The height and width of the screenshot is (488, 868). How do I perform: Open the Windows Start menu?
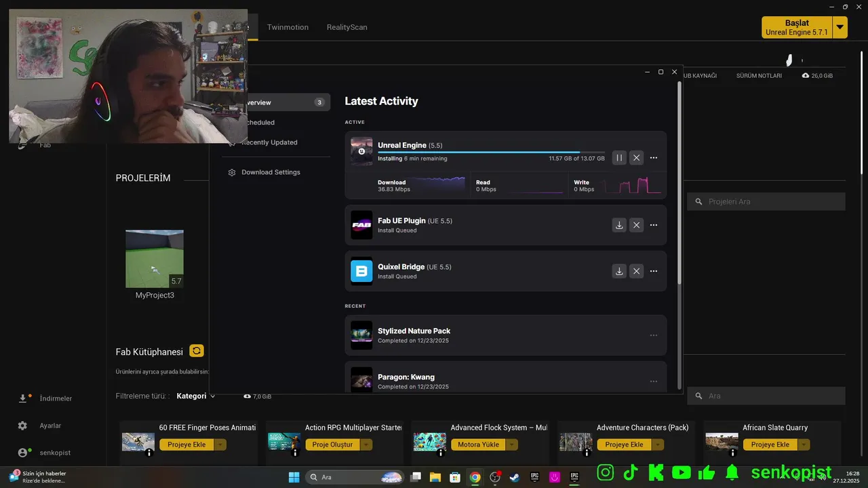(294, 477)
